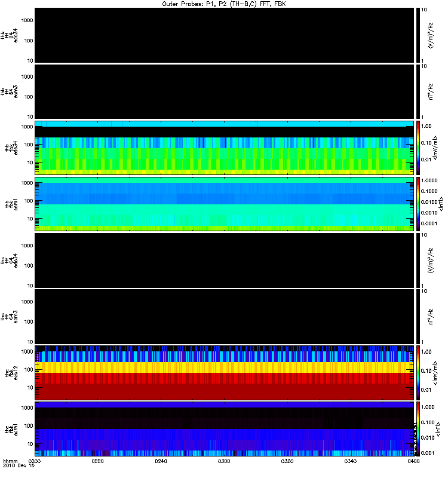Click the blue top band in thc fbk scm1 panel
The width and height of the screenshot is (448, 478).
[x=225, y=405]
